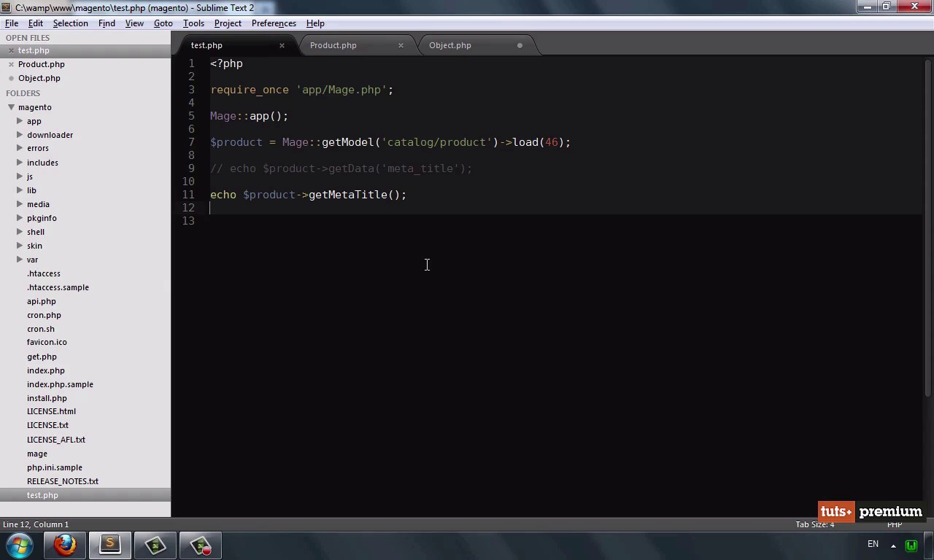
Task: Place cursor on the getMetaTitle line
Action: [x=308, y=195]
